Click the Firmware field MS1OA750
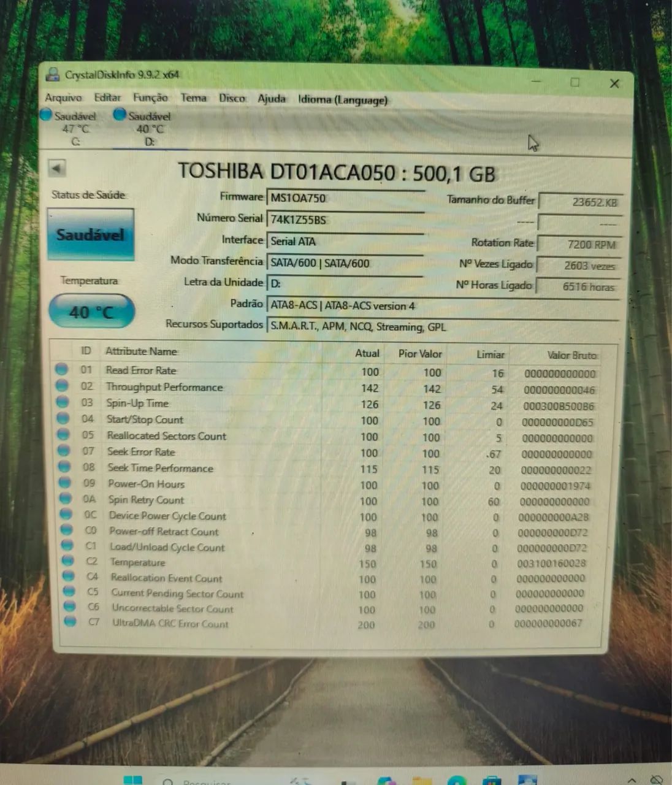The image size is (672, 785). [x=345, y=198]
